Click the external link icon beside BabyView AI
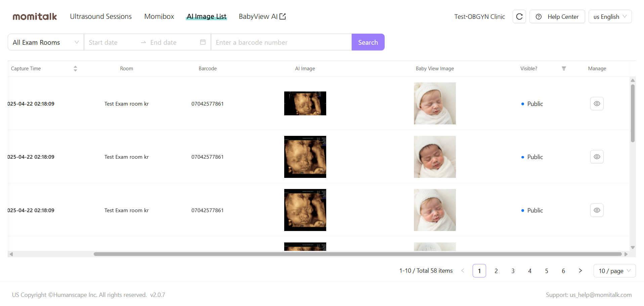 [283, 15]
